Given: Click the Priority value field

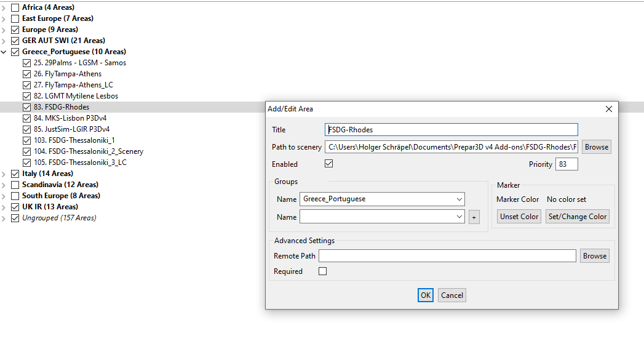Looking at the screenshot, I should click(x=566, y=164).
